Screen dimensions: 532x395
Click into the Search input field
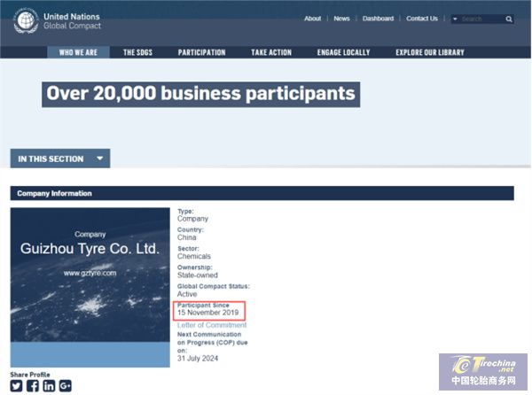(481, 19)
